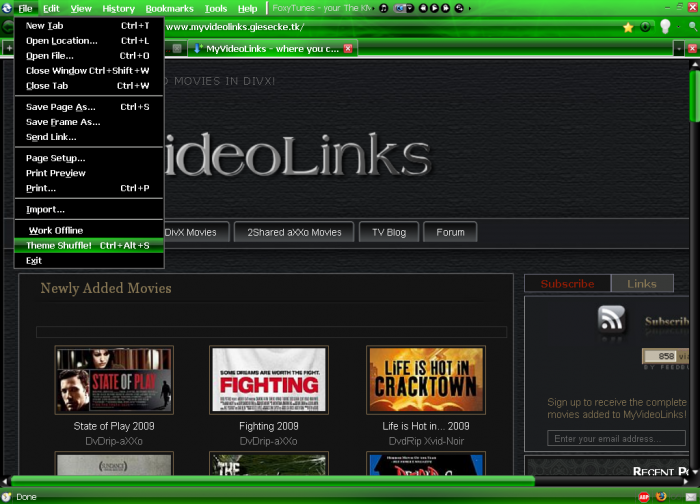Viewport: 700px width, 504px height.
Task: Open the Bookmarks menu
Action: pyautogui.click(x=170, y=8)
